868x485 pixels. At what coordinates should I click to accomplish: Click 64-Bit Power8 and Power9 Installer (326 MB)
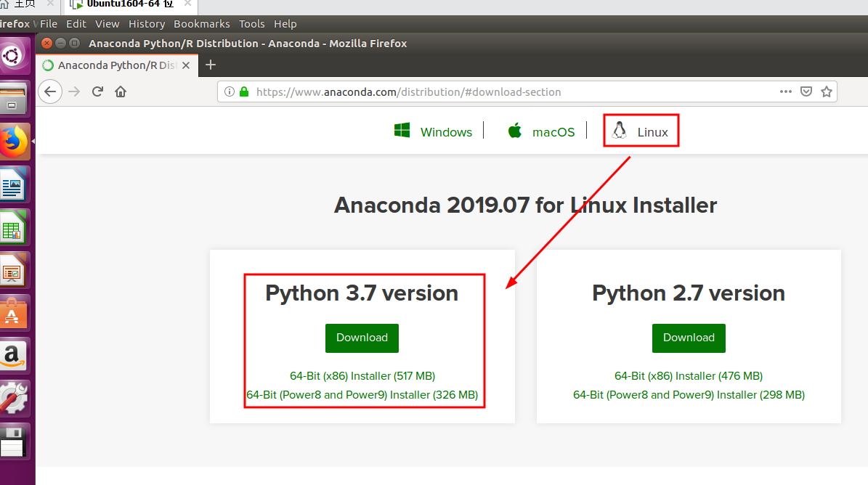pyautogui.click(x=362, y=395)
